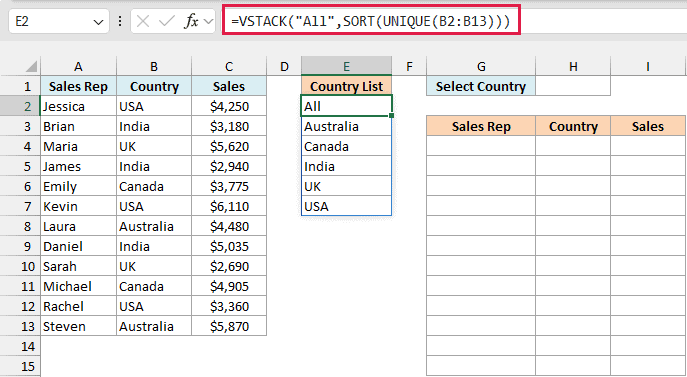Screen dimensions: 687x377
Task: Click the $4,250 sales cell
Action: pyautogui.click(x=229, y=106)
